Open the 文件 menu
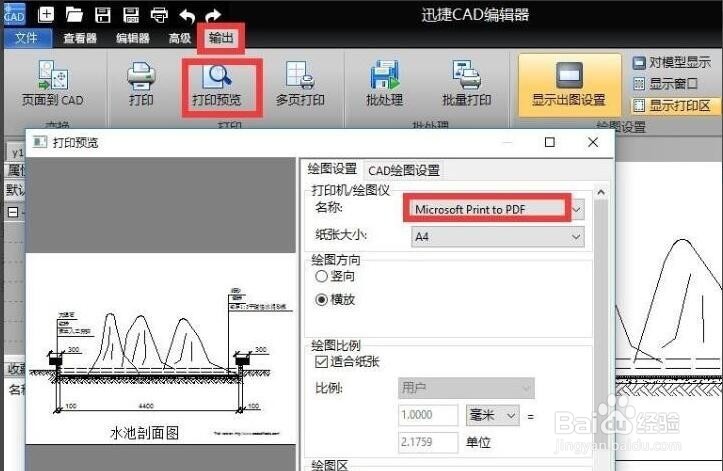Screen dimensions: 723x471 click(26, 38)
